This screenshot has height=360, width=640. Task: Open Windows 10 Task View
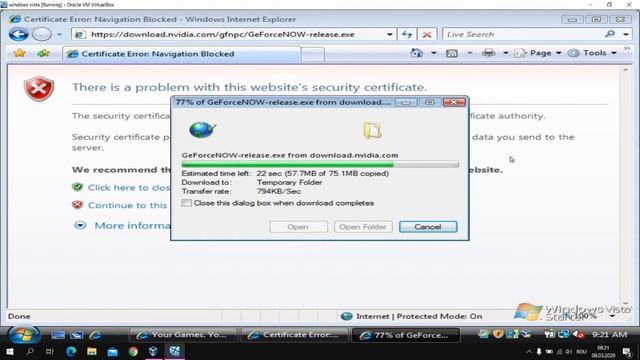tap(50, 351)
